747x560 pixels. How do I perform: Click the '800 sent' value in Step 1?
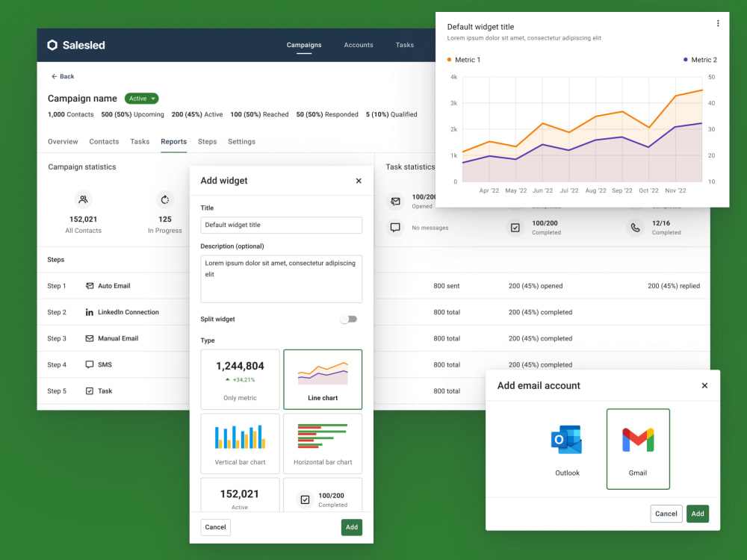pyautogui.click(x=447, y=286)
